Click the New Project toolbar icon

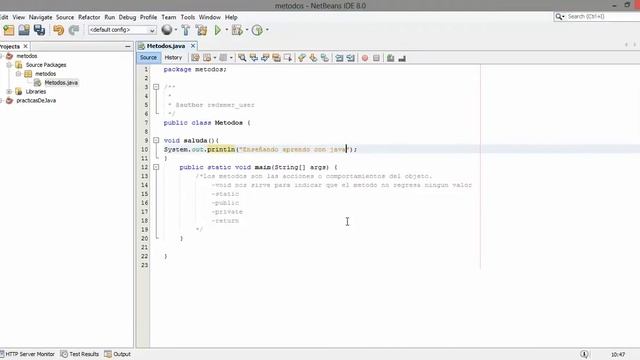point(9,30)
